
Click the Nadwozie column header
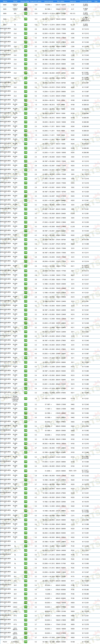pos(73,1)
